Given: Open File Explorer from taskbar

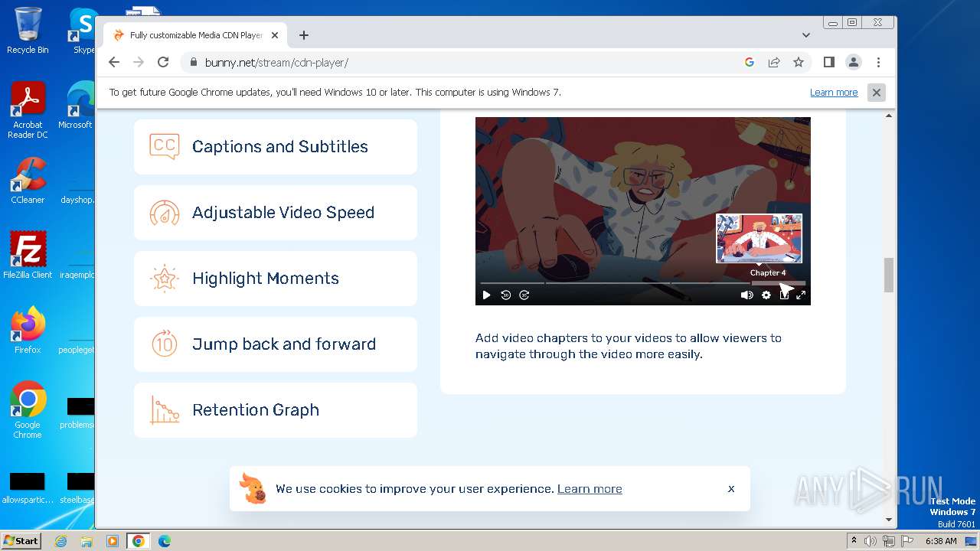Looking at the screenshot, I should tap(87, 541).
